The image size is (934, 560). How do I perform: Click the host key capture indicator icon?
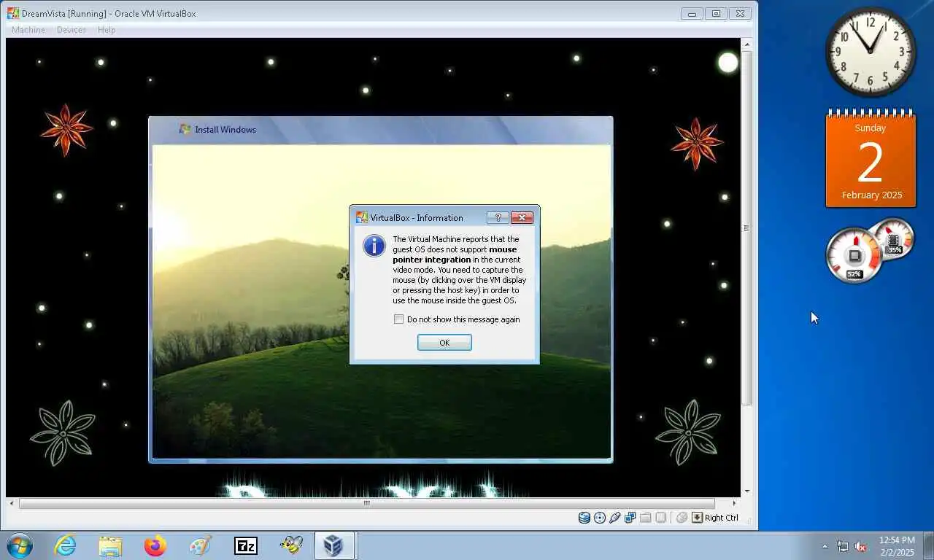coord(697,518)
